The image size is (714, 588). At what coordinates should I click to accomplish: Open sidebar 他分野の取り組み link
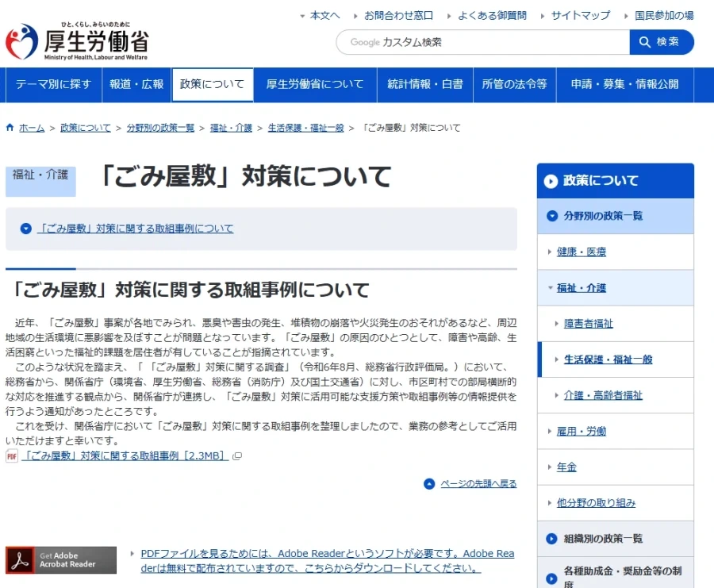(596, 503)
